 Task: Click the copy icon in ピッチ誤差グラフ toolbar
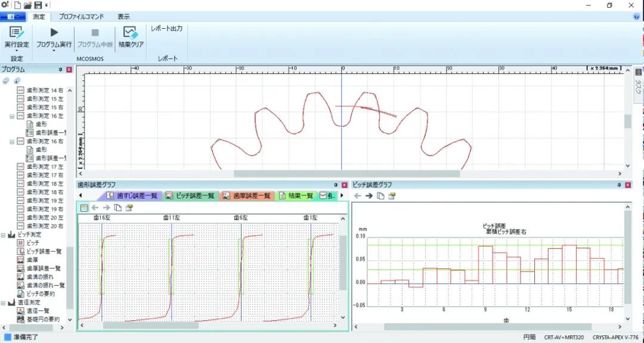click(x=380, y=196)
